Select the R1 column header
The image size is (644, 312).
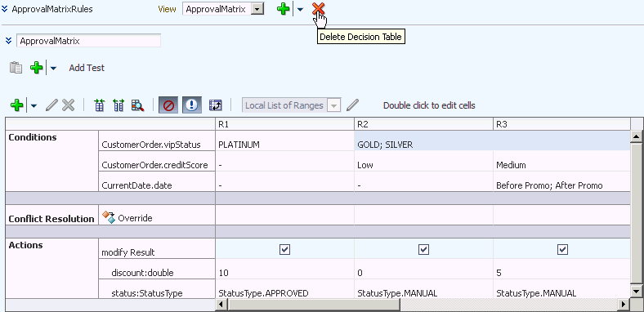click(284, 124)
